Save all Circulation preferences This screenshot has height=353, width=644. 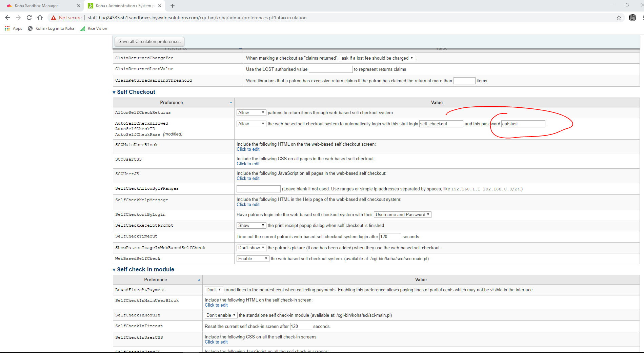coord(149,41)
